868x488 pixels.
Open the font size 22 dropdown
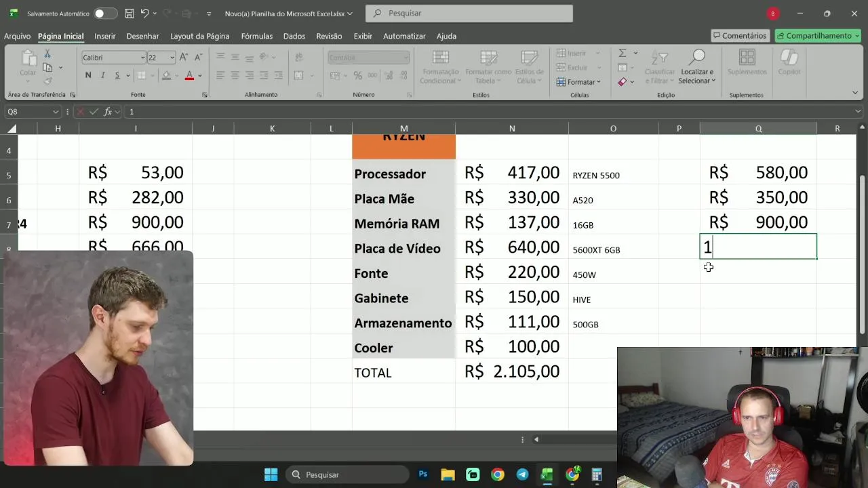[172, 58]
